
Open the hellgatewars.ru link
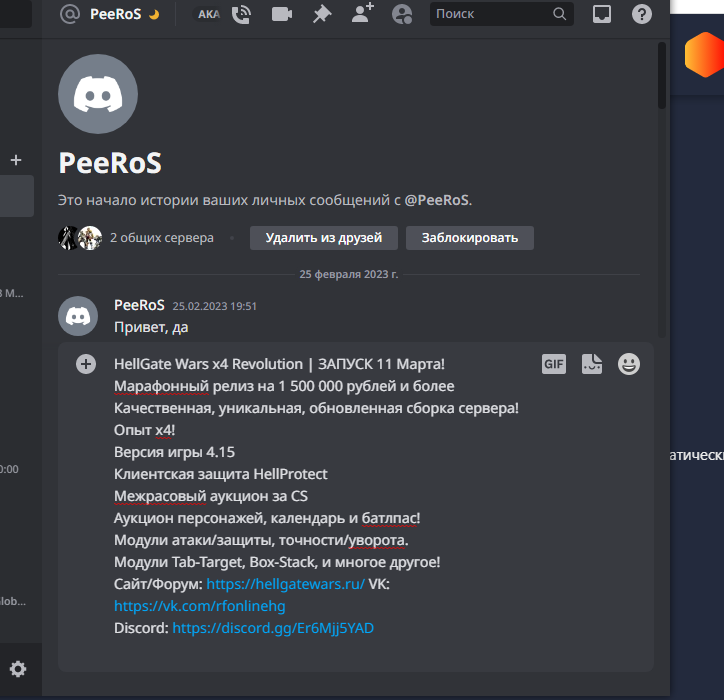285,584
